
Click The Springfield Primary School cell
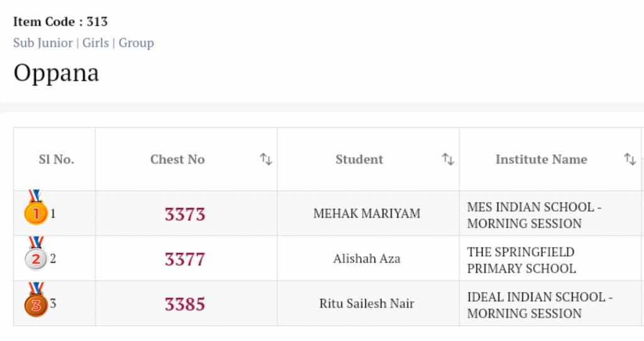click(x=521, y=260)
